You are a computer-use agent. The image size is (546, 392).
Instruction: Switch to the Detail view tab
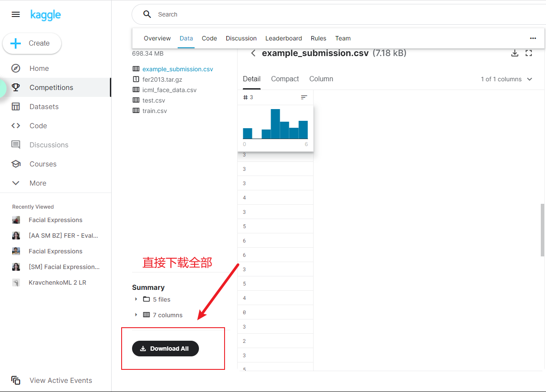point(251,79)
